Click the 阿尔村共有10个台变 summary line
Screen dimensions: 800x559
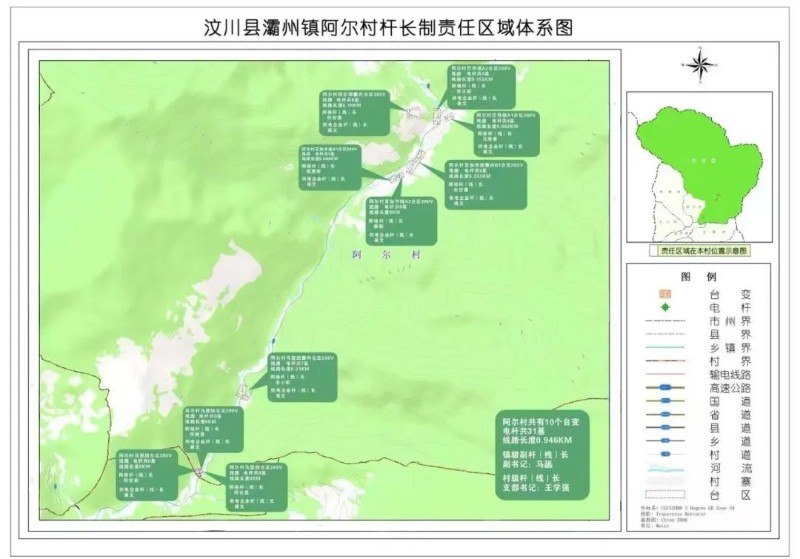click(541, 422)
